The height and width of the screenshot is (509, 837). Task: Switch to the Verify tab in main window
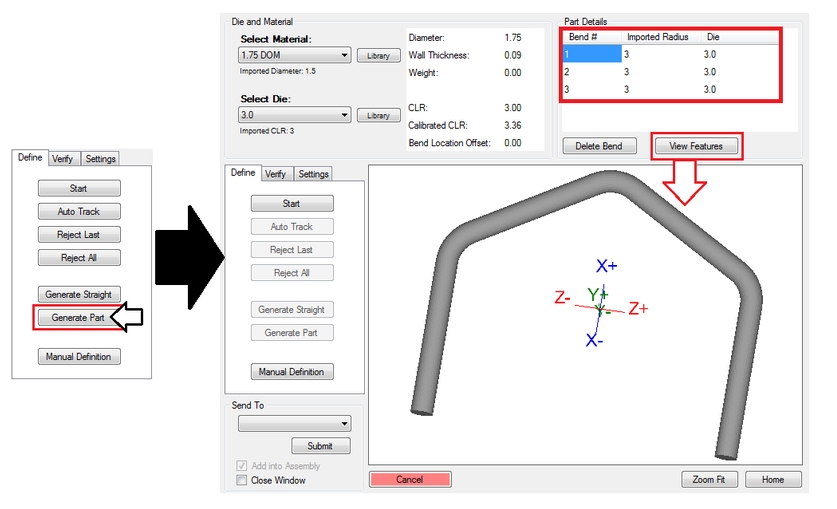pos(275,174)
